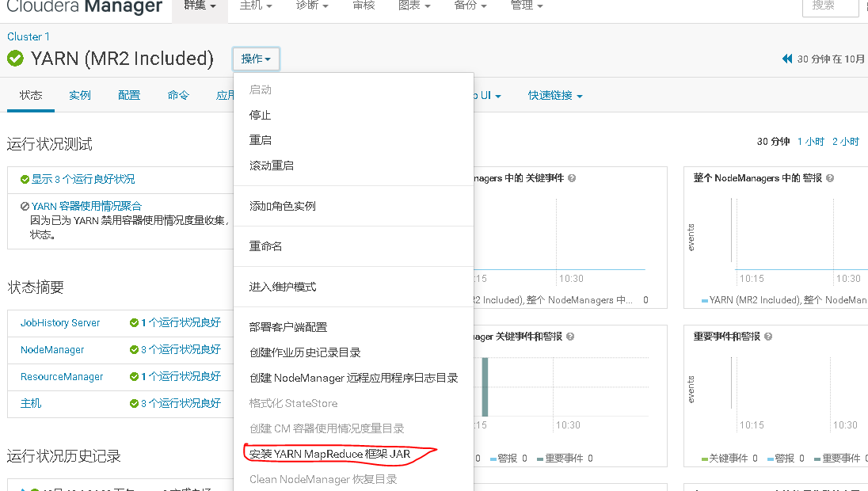Click the 搜索 input field

829,9
